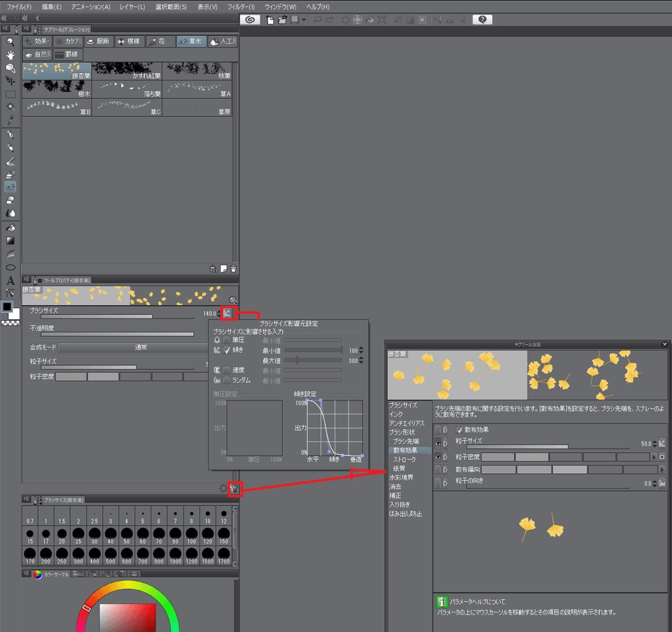Image resolution: width=672 pixels, height=632 pixels.
Task: Adjust the ブラシサイズ slider in tool property
Action: (x=118, y=316)
